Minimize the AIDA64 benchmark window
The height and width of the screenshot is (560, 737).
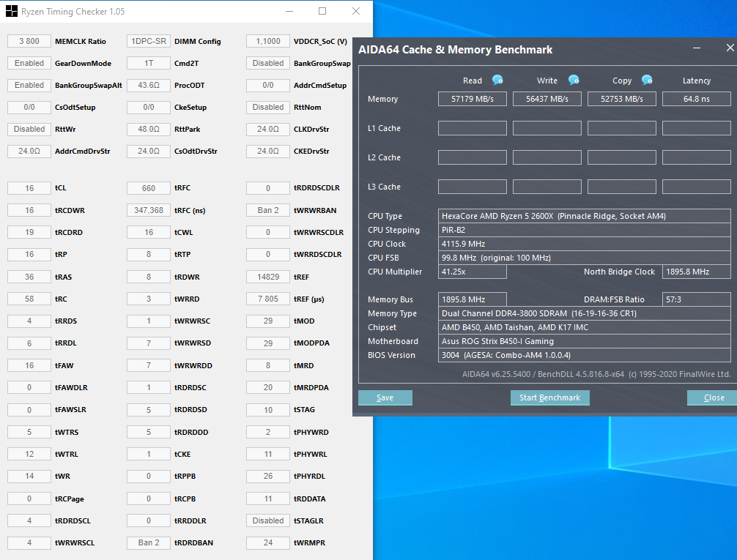coord(697,48)
